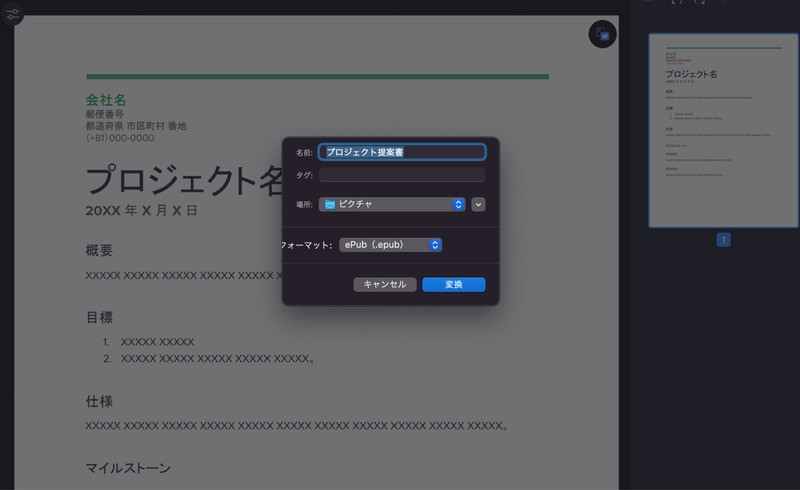Click the 目標 section heading

pos(99,317)
